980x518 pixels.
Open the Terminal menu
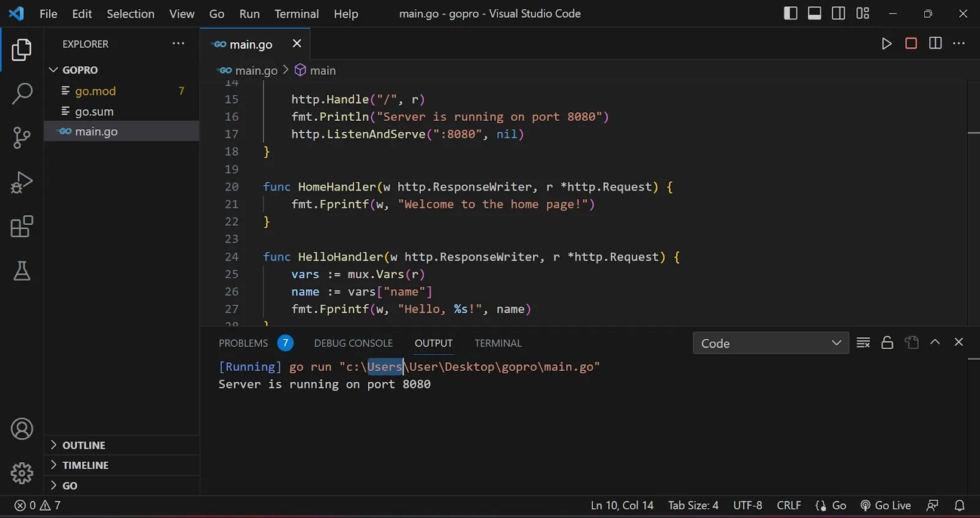click(x=296, y=13)
